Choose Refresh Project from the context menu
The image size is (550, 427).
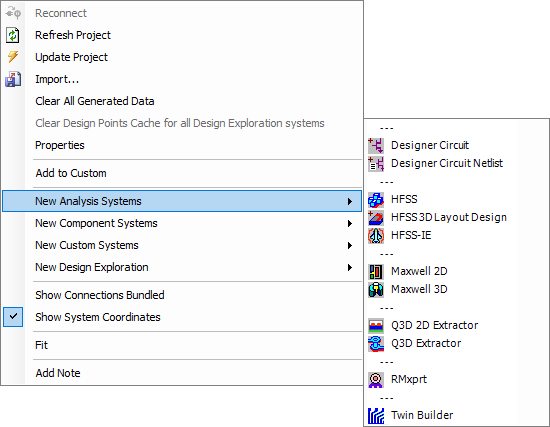pyautogui.click(x=73, y=35)
